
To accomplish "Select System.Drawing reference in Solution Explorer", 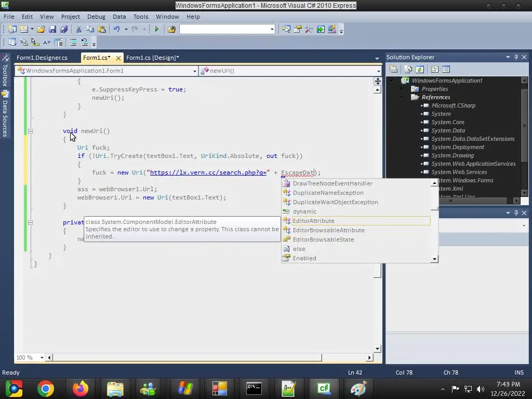I will tap(453, 155).
